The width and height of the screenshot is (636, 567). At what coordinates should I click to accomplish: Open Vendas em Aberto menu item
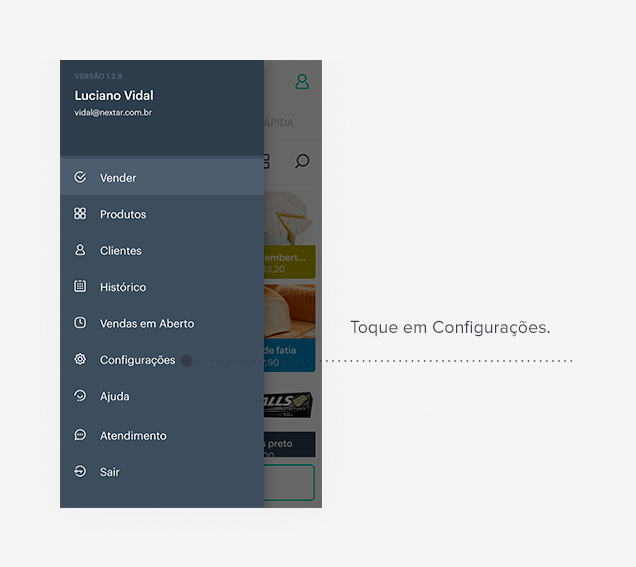[x=162, y=323]
